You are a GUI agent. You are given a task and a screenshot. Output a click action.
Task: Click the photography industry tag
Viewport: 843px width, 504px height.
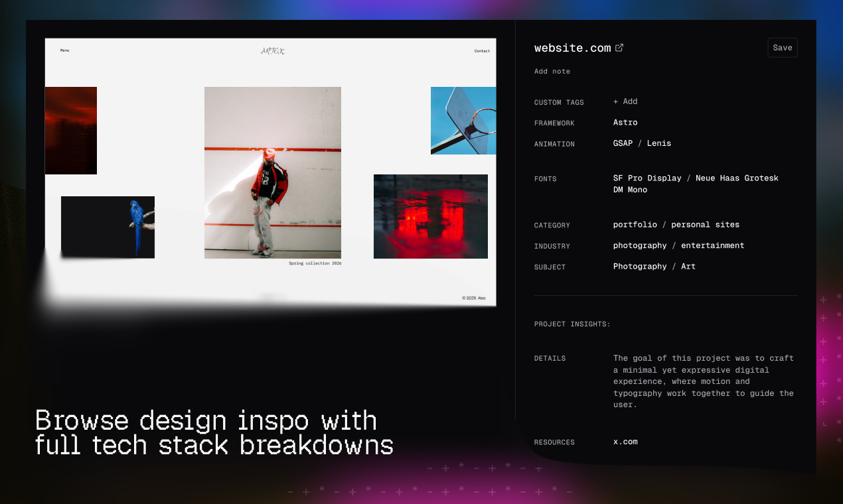pos(640,245)
